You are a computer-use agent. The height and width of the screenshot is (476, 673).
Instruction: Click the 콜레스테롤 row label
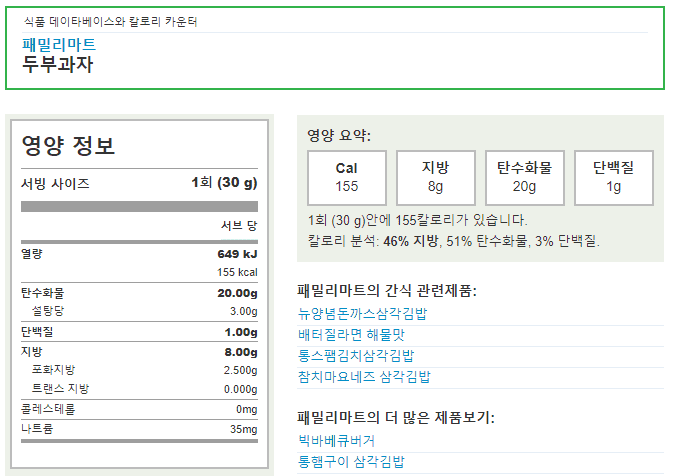[48, 409]
